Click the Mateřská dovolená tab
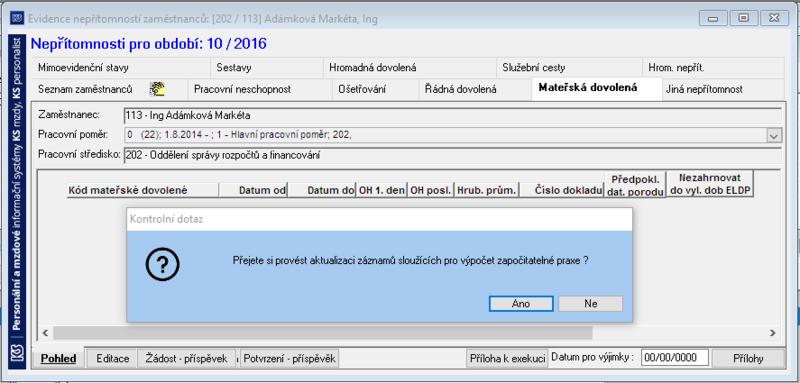 pos(597,88)
